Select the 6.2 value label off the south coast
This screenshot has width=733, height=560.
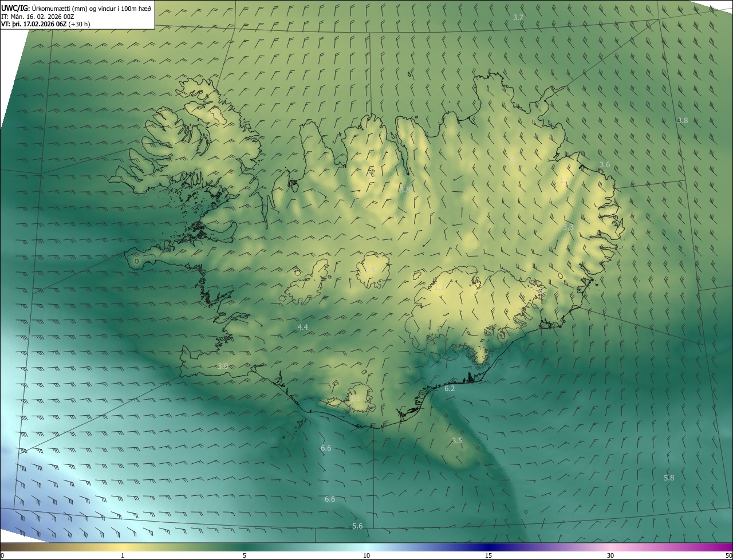[450, 389]
